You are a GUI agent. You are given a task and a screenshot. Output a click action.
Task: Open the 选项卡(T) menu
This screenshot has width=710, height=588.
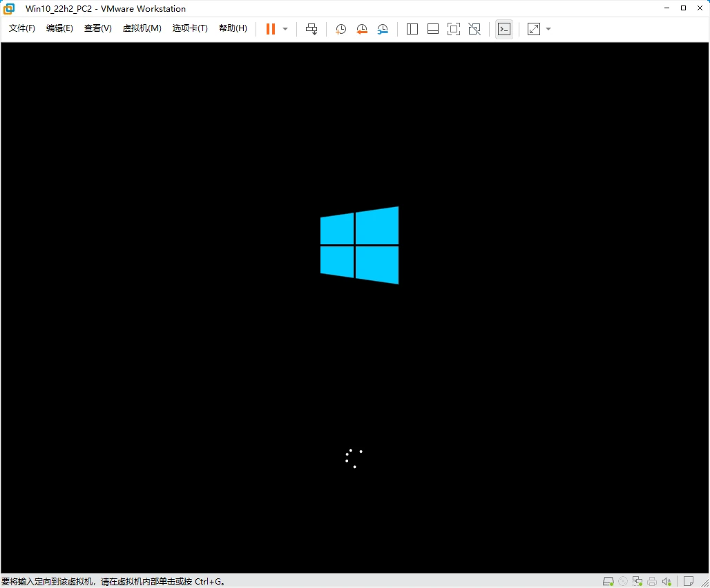point(190,28)
